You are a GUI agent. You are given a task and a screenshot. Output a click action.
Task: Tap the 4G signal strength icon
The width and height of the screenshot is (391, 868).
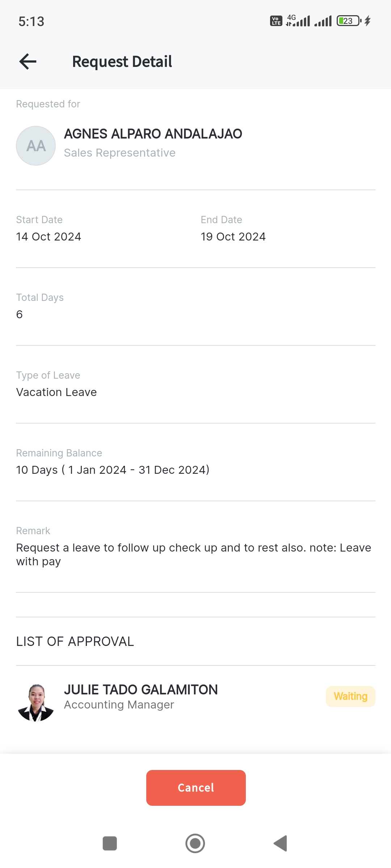point(298,21)
